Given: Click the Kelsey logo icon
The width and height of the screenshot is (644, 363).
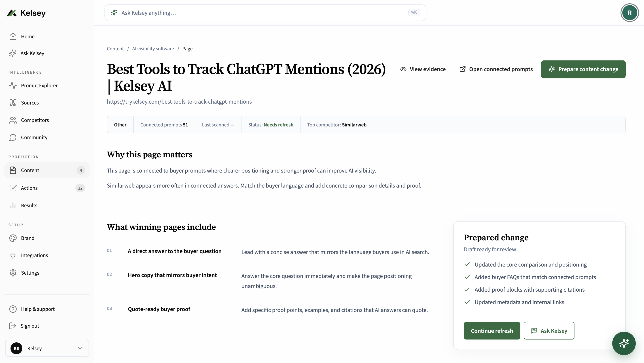Looking at the screenshot, I should [x=12, y=13].
